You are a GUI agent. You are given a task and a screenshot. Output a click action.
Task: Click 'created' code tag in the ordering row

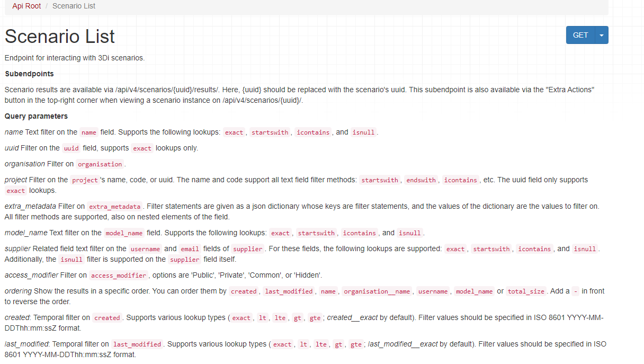244,291
